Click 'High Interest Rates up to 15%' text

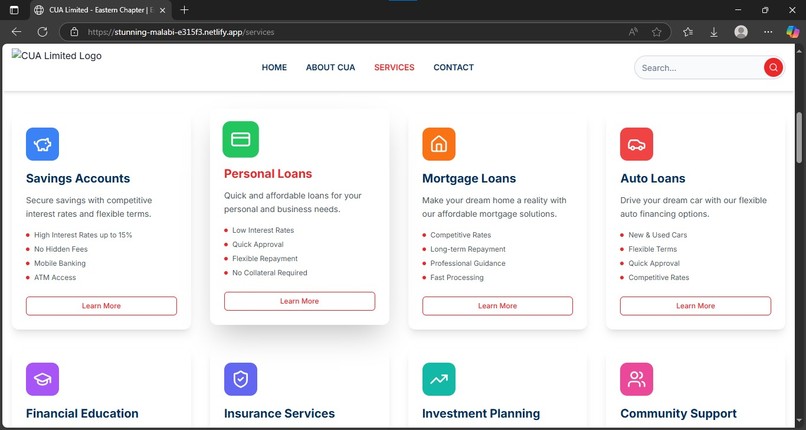(83, 235)
